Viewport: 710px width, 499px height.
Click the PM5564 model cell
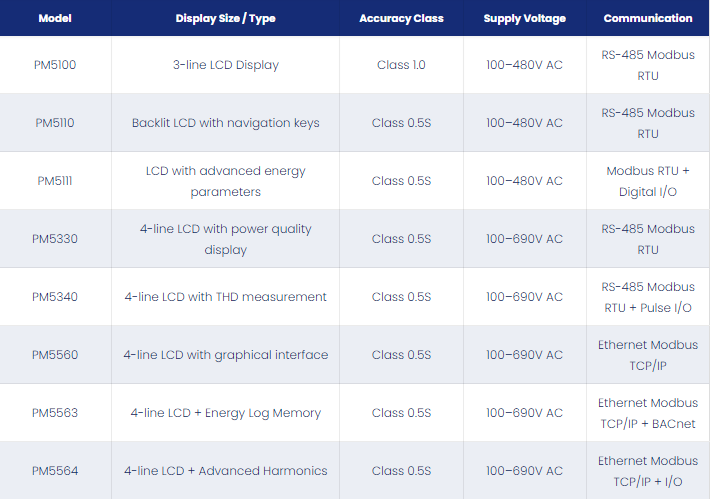click(55, 470)
